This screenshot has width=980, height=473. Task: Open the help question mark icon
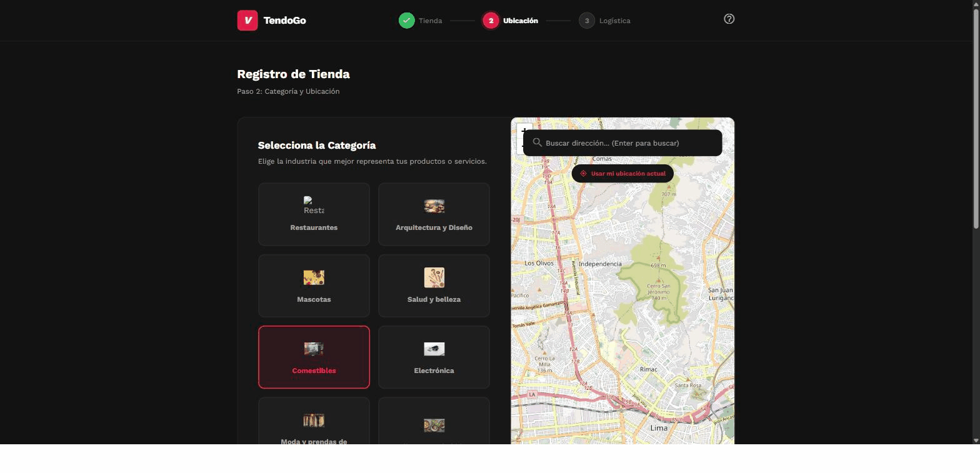pyautogui.click(x=729, y=19)
